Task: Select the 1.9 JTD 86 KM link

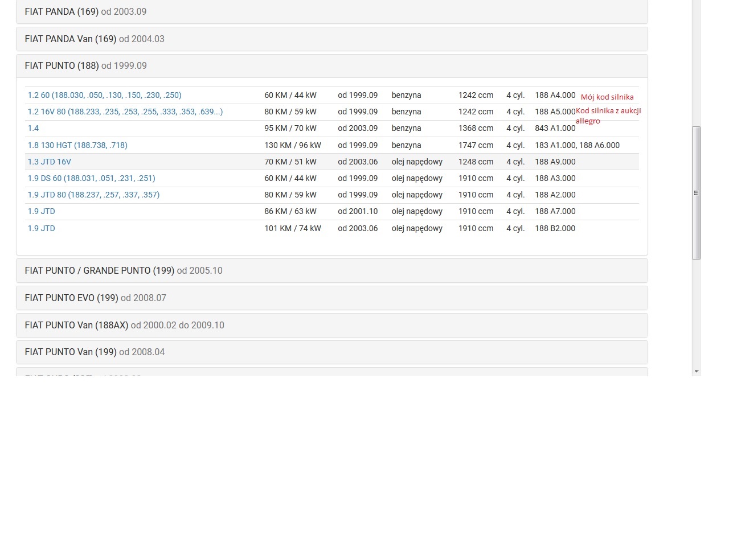Action: pos(42,211)
